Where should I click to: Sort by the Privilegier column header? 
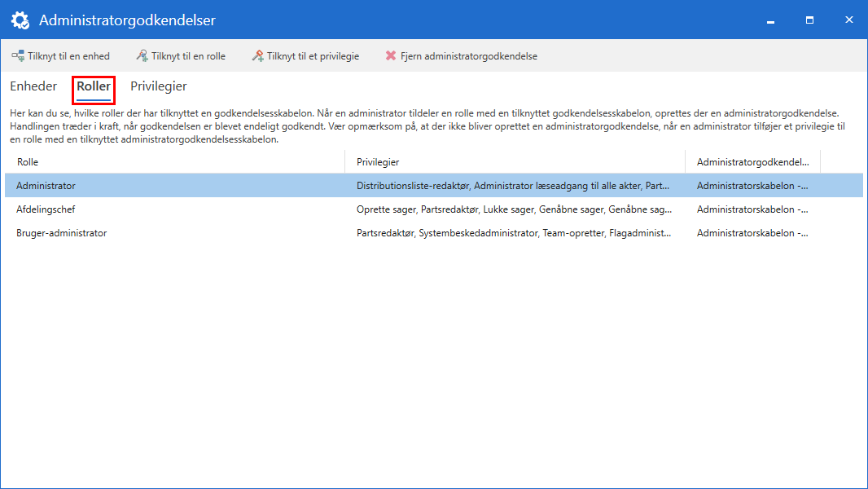(x=515, y=161)
